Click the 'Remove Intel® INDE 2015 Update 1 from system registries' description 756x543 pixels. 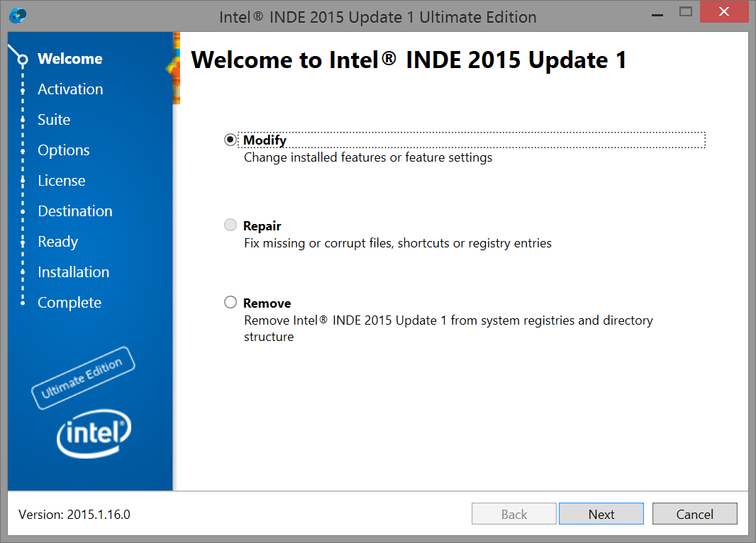tap(448, 328)
